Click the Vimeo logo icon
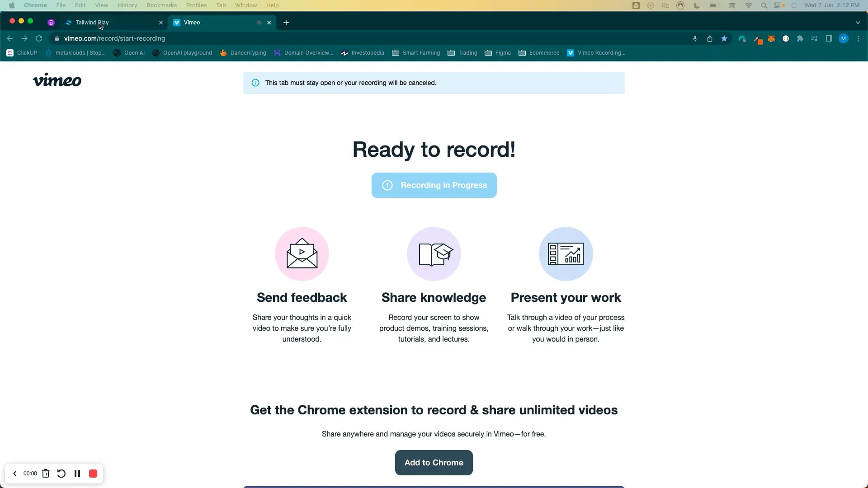The image size is (868, 488). tap(57, 81)
